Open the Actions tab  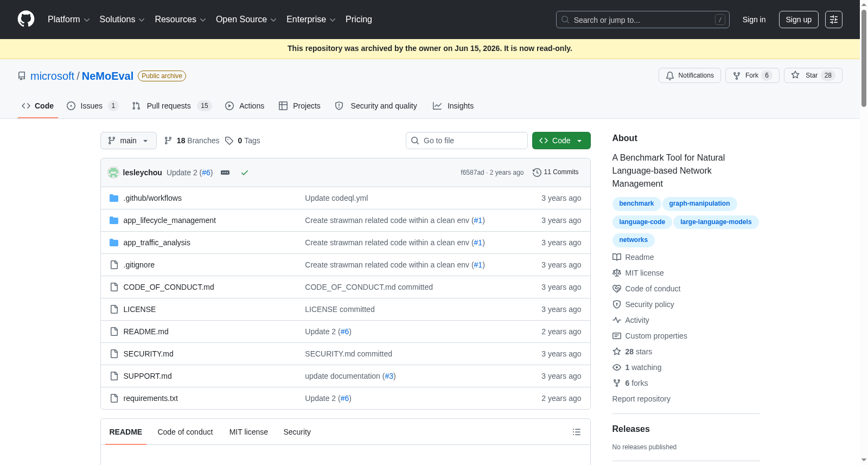245,106
